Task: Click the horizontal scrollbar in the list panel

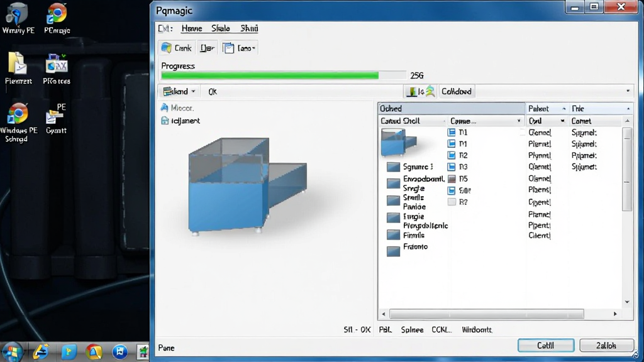Action: [x=486, y=314]
